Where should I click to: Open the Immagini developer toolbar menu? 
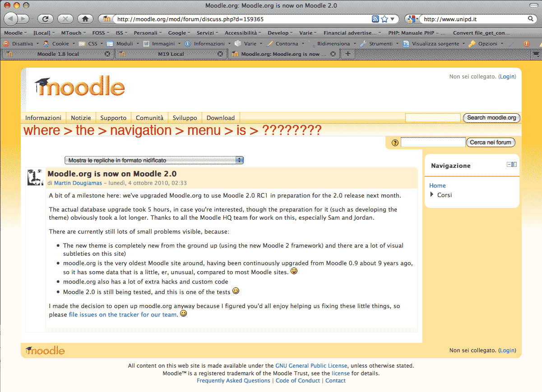tap(162, 44)
